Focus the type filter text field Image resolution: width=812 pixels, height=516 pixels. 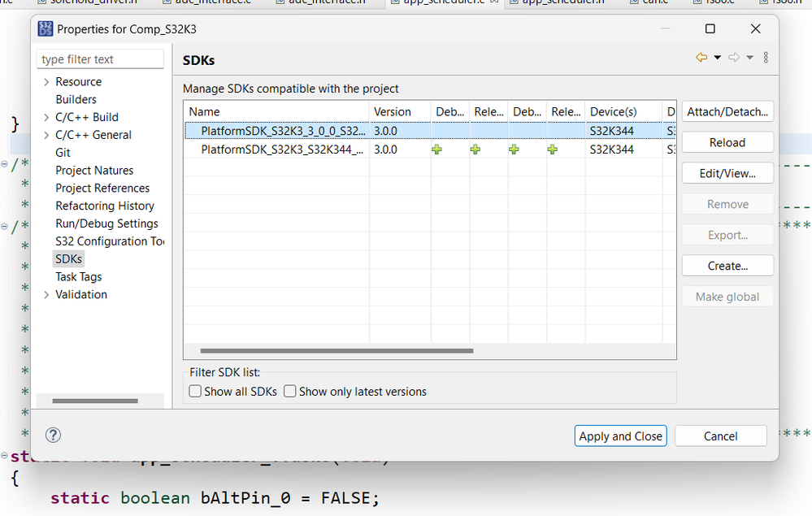(100, 59)
